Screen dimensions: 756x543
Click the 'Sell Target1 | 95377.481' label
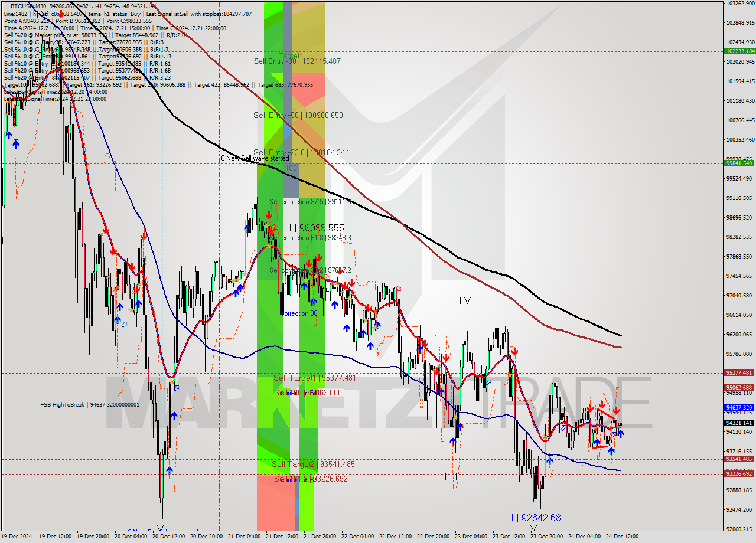pyautogui.click(x=315, y=378)
